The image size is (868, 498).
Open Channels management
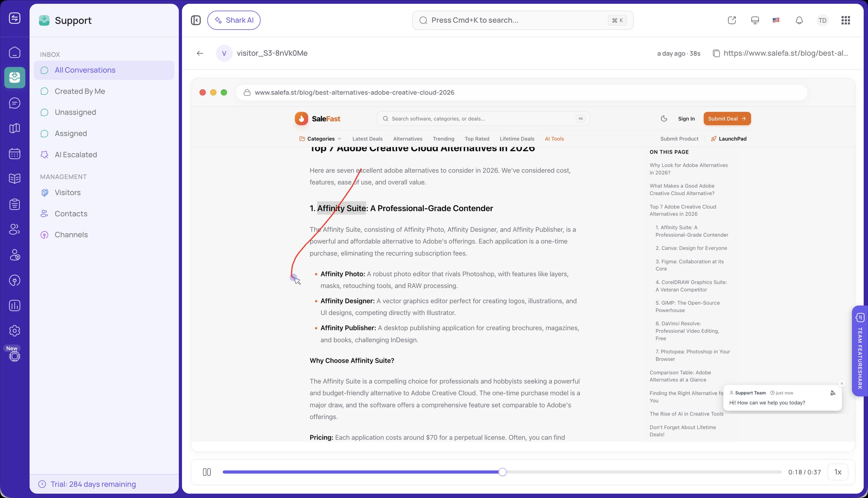click(104, 235)
